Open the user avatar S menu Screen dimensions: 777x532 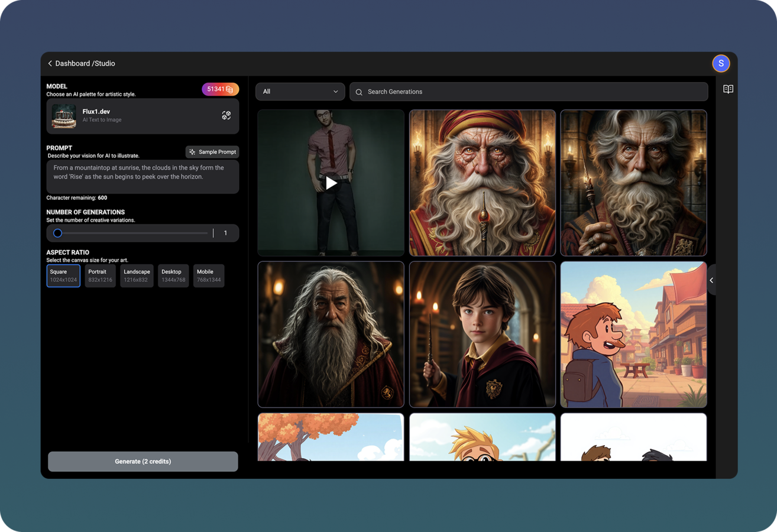pos(721,63)
